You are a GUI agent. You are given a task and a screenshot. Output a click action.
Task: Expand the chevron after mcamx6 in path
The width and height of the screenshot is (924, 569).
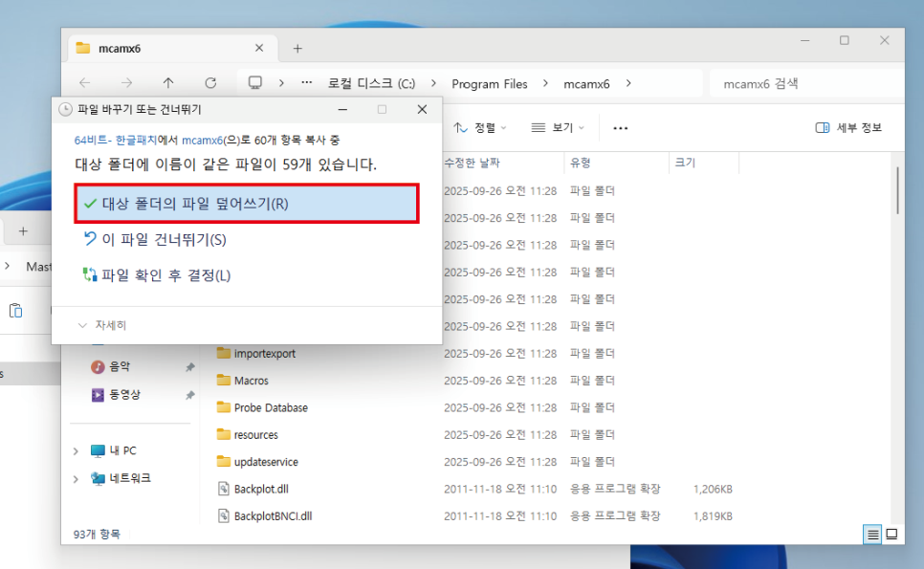pyautogui.click(x=628, y=83)
